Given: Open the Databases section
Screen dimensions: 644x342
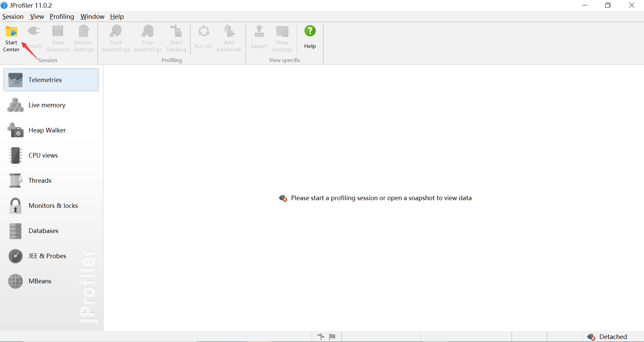Looking at the screenshot, I should point(51,231).
